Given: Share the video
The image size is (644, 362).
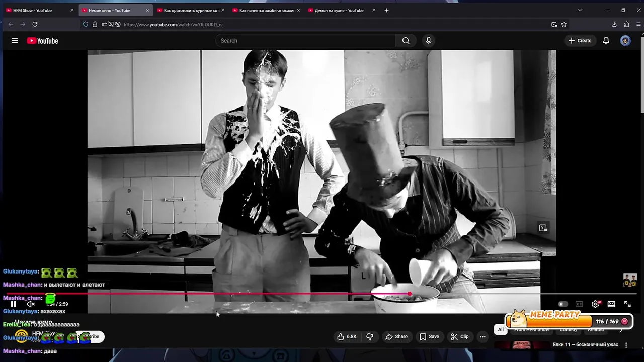Looking at the screenshot, I should (x=396, y=337).
